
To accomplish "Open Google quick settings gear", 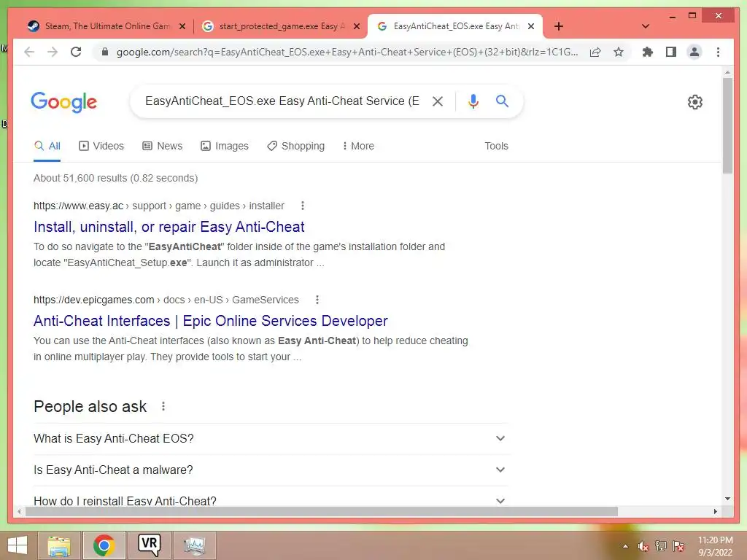I will (x=695, y=102).
